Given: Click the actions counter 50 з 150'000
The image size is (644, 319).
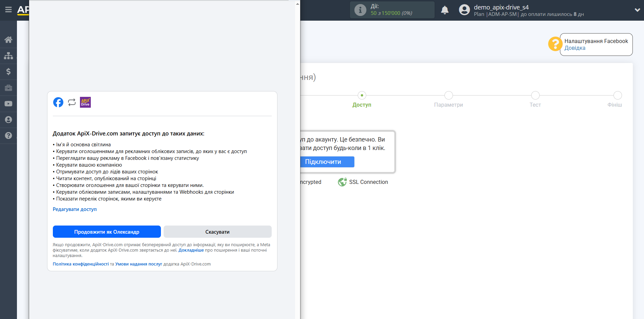Looking at the screenshot, I should pos(391,13).
